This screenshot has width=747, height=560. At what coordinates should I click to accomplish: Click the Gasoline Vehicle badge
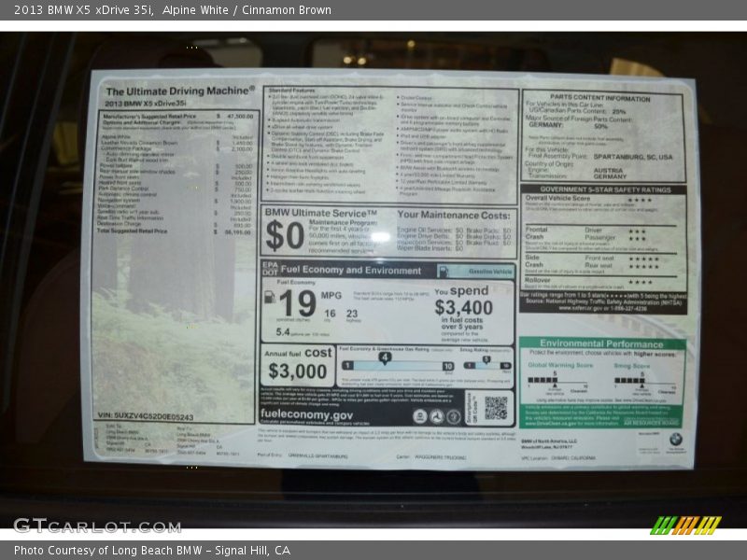coord(489,270)
